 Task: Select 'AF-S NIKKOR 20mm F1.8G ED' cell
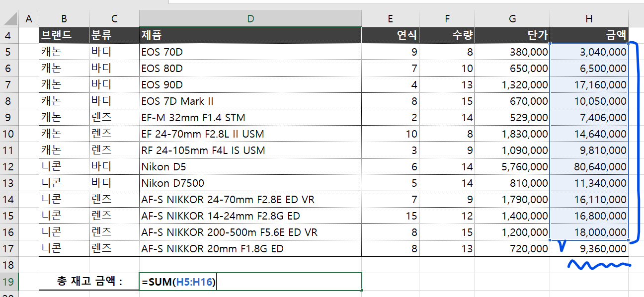(x=250, y=248)
